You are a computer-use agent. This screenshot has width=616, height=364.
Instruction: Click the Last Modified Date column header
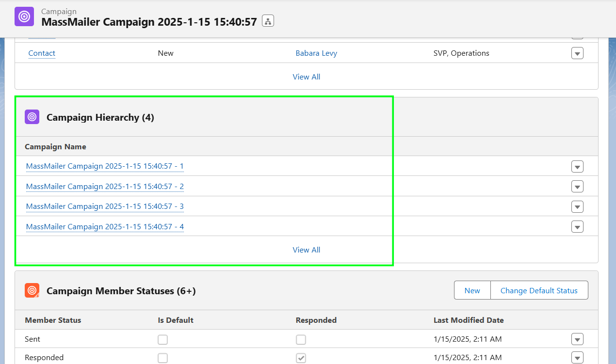(469, 320)
